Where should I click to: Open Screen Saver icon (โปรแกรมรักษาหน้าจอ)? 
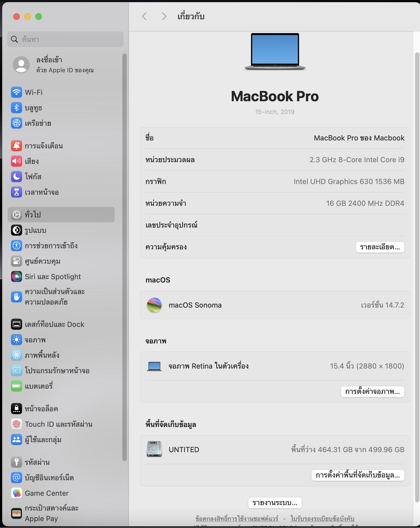pyautogui.click(x=17, y=370)
